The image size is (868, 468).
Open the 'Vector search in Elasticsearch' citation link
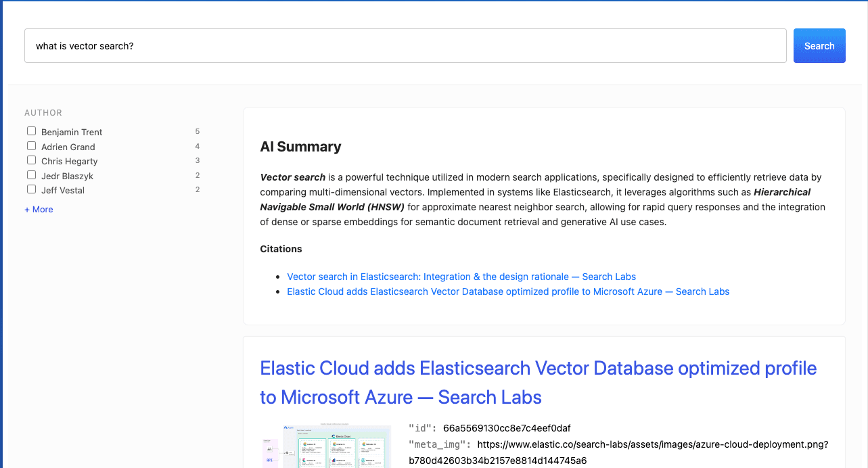click(x=461, y=277)
